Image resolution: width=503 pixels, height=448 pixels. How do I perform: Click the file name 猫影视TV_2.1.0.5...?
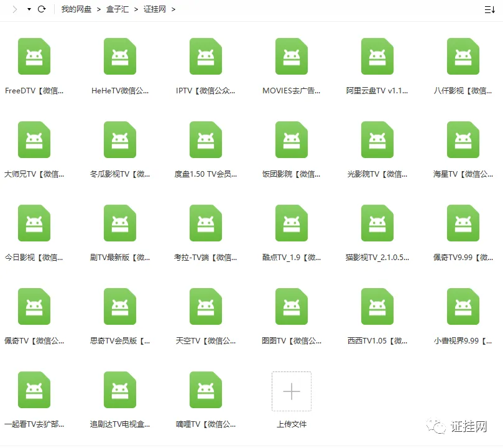(x=377, y=258)
